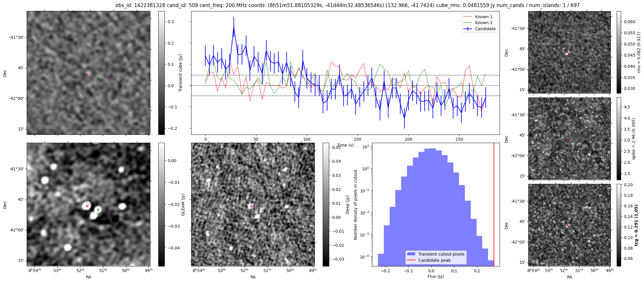
Task: Click the rms map colorbar
Action: (x=619, y=52)
